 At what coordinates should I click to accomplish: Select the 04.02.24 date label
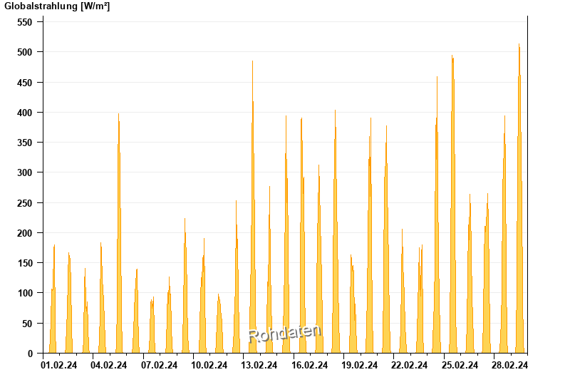pos(109,366)
